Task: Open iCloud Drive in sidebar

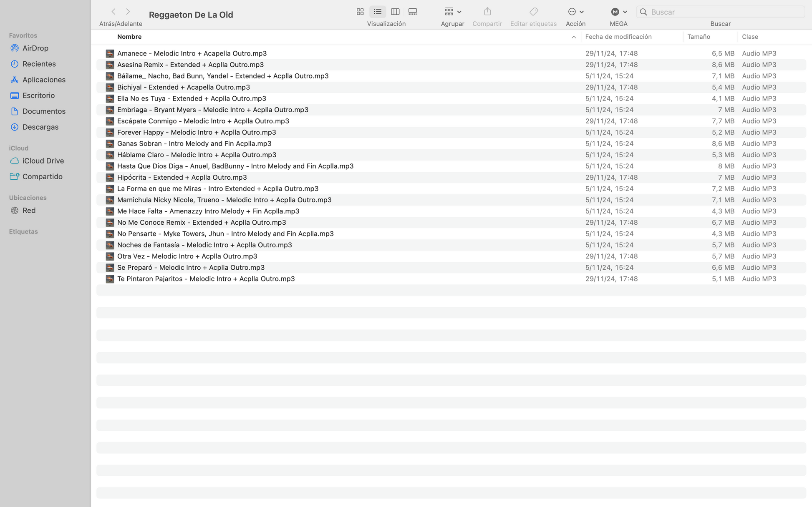Action: point(43,161)
